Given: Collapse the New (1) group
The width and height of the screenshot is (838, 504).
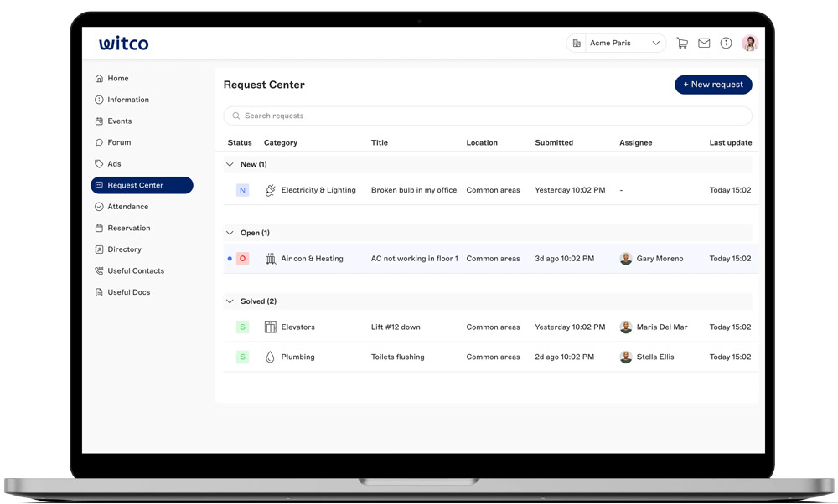Looking at the screenshot, I should click(x=230, y=165).
